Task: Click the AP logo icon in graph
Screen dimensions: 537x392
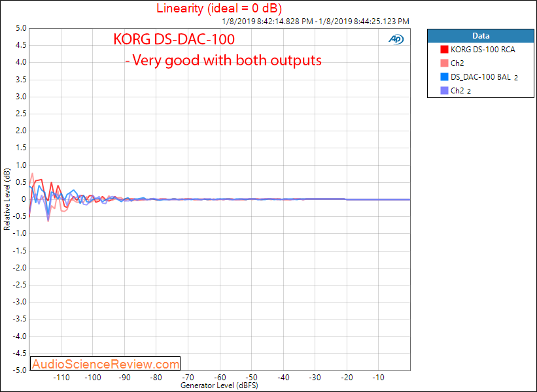Action: [396, 39]
